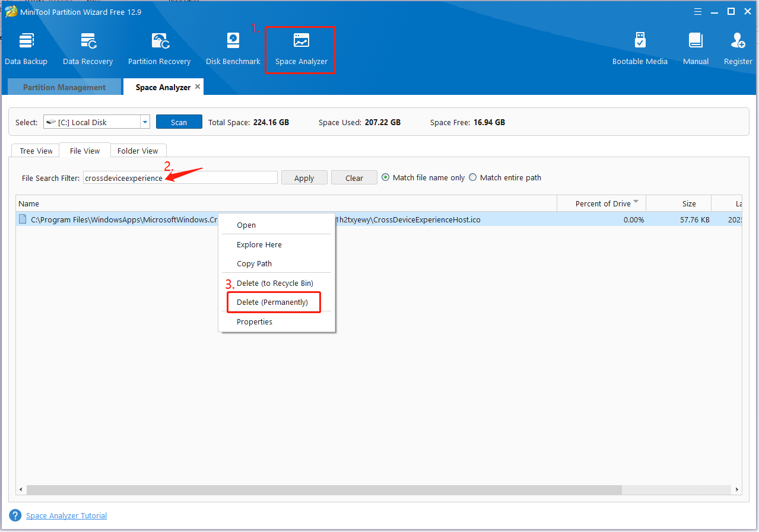Select Copy Path in context menu

click(254, 263)
